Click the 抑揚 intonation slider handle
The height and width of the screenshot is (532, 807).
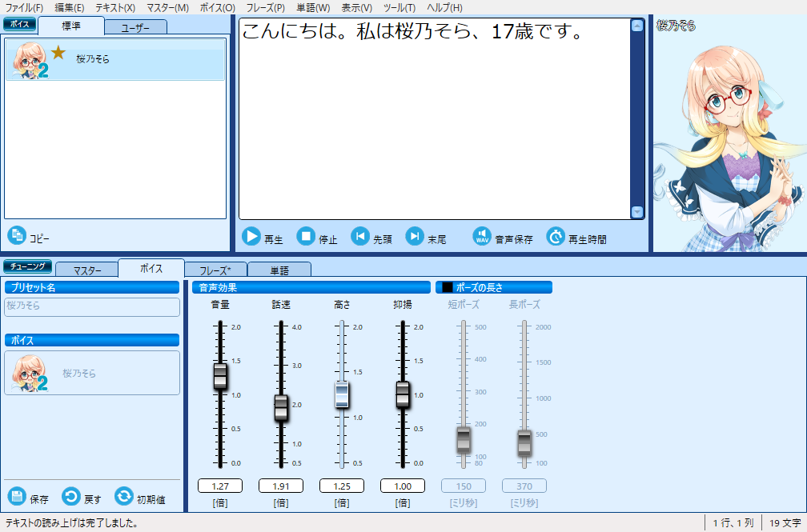click(x=403, y=394)
